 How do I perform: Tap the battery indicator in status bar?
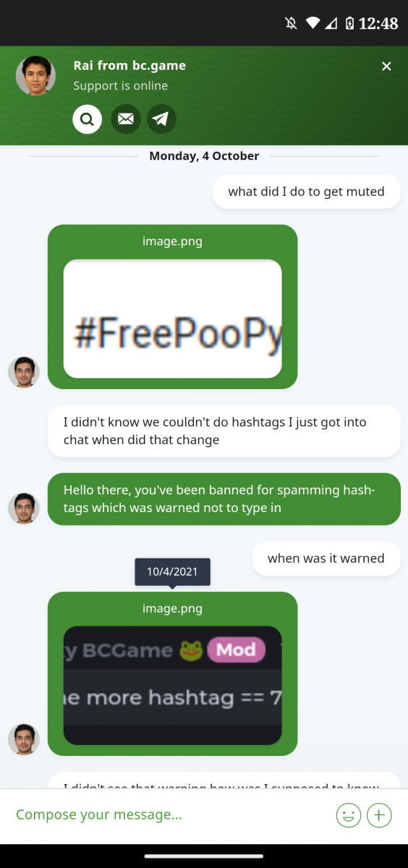(x=349, y=23)
